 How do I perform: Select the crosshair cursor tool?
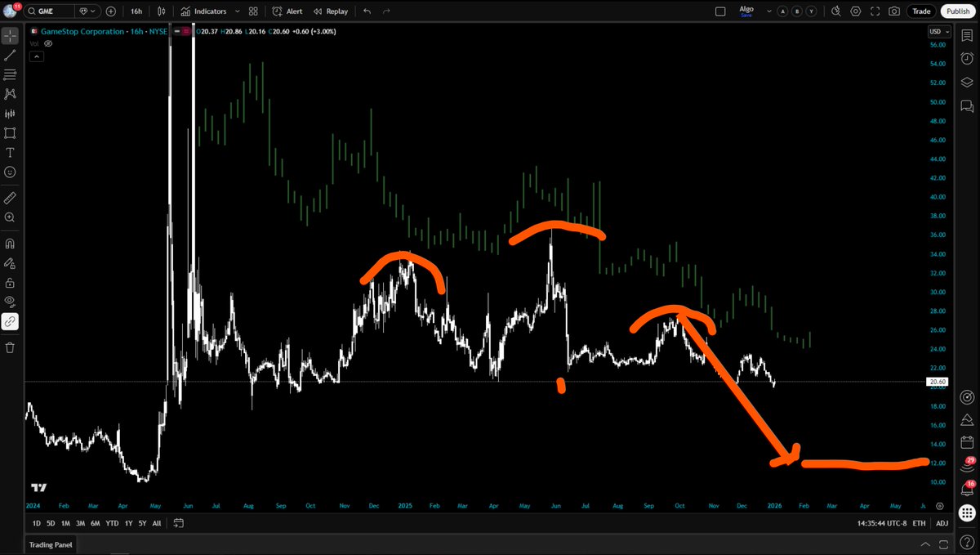click(x=10, y=36)
